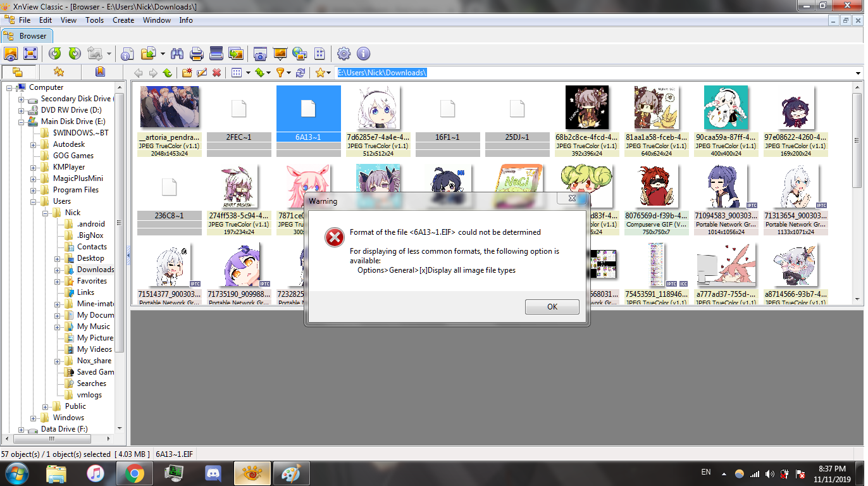Viewport: 868px width, 486px height.
Task: Open the Create menu
Action: (x=123, y=20)
